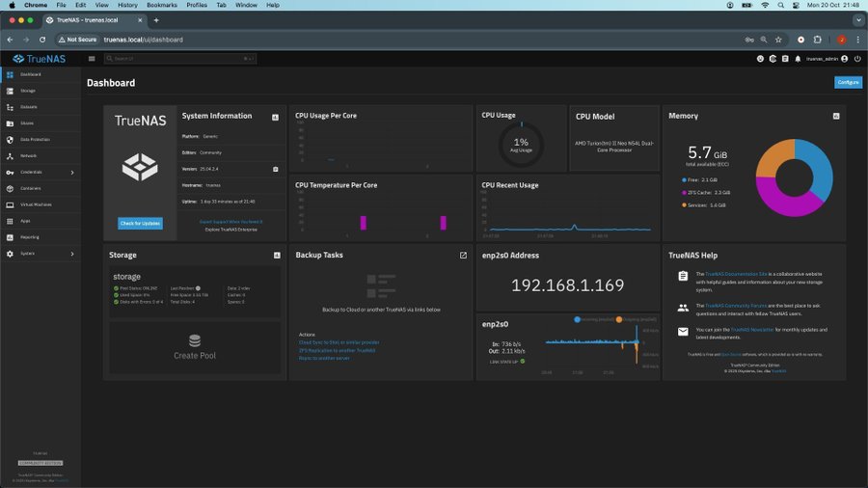Viewport: 868px width, 488px height.
Task: Click the Configure dashboard button
Action: (848, 83)
